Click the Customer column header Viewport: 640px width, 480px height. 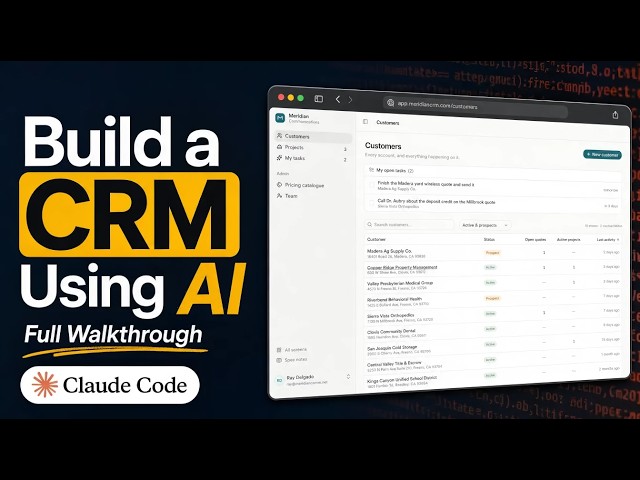pos(376,239)
